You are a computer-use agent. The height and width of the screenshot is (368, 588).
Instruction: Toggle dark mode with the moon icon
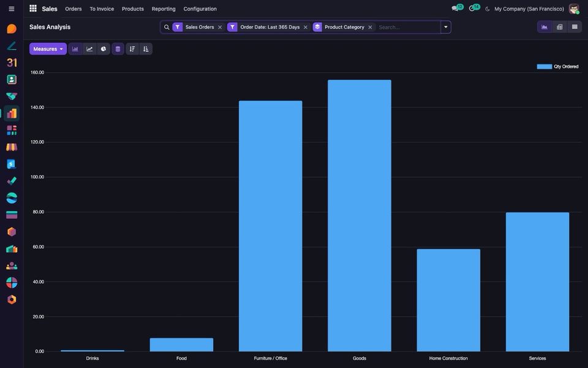(487, 9)
